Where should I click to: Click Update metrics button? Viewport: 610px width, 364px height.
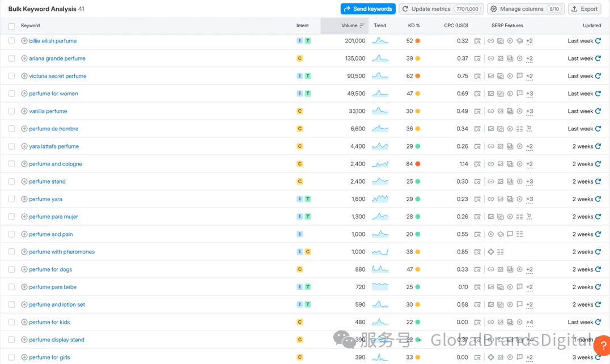click(x=442, y=9)
